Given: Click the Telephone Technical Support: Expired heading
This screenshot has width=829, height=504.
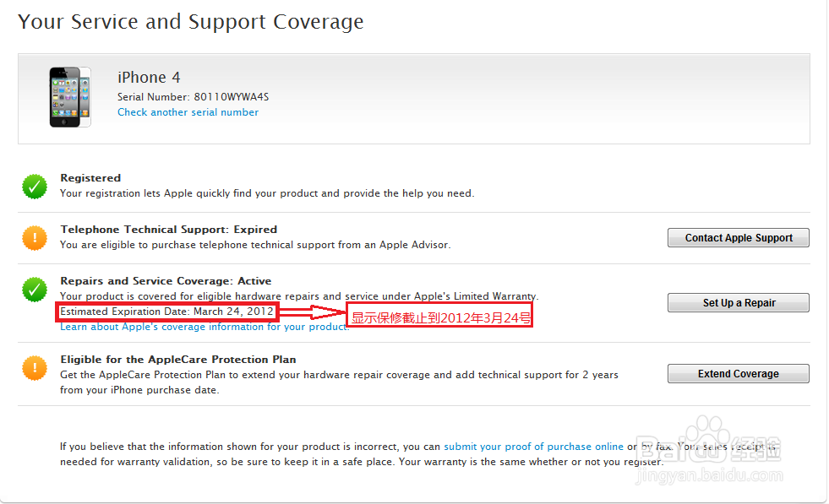Looking at the screenshot, I should 169,230.
